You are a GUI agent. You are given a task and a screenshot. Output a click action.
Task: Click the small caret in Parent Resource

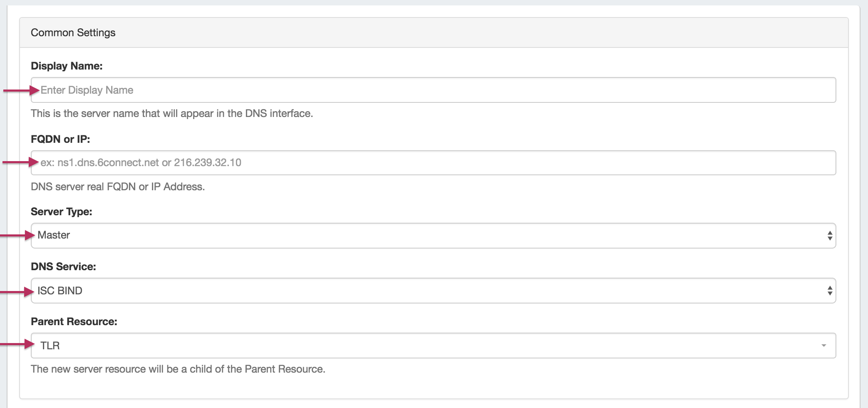coord(823,346)
